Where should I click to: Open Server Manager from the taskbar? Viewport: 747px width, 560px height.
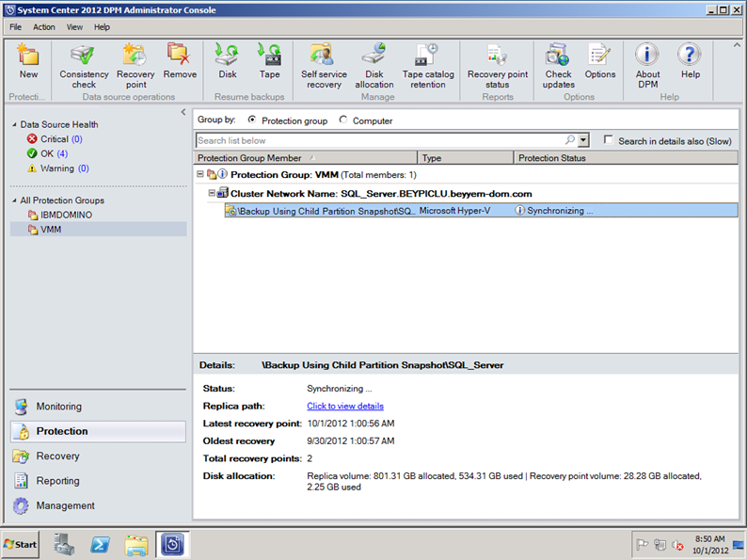(64, 544)
